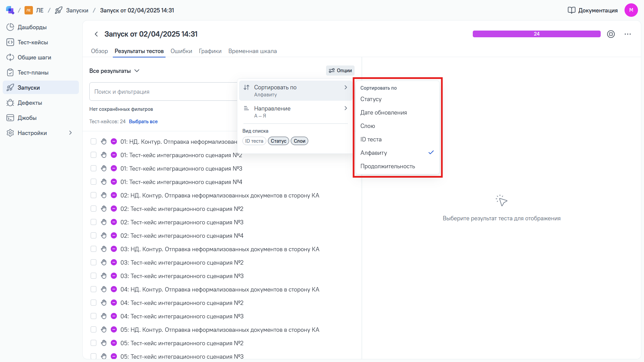Viewport: 644px width, 362px height.
Task: Open 04: НД. Контур test result
Action: click(x=220, y=289)
